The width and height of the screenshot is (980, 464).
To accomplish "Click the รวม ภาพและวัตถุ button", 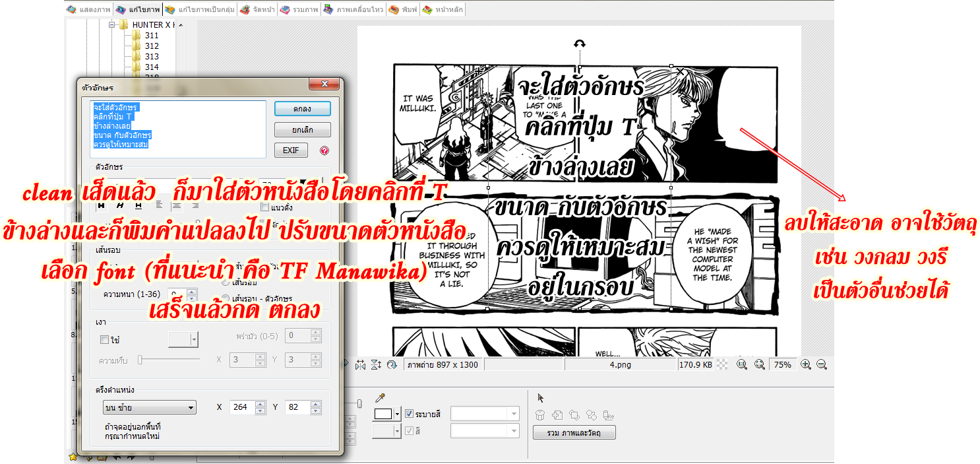I will (574, 433).
